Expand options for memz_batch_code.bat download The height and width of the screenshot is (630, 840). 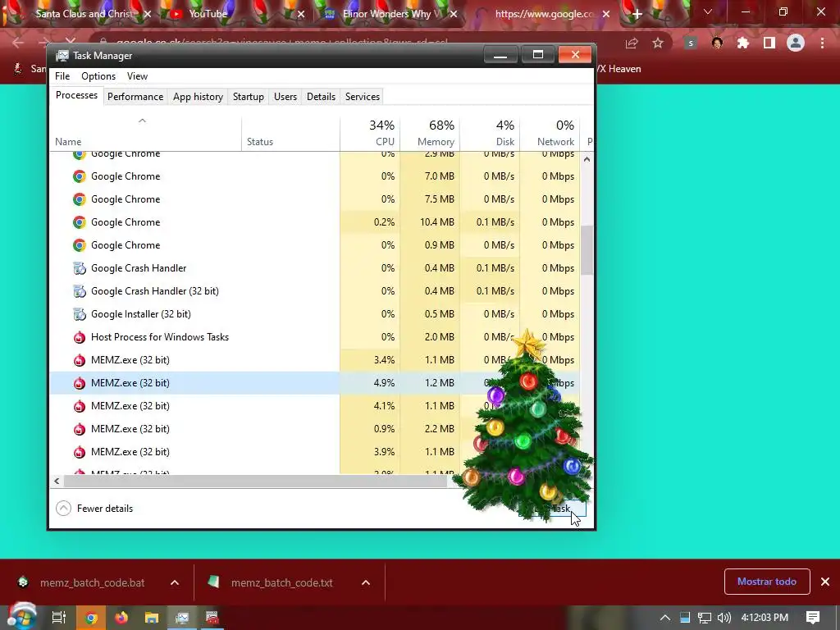point(175,582)
